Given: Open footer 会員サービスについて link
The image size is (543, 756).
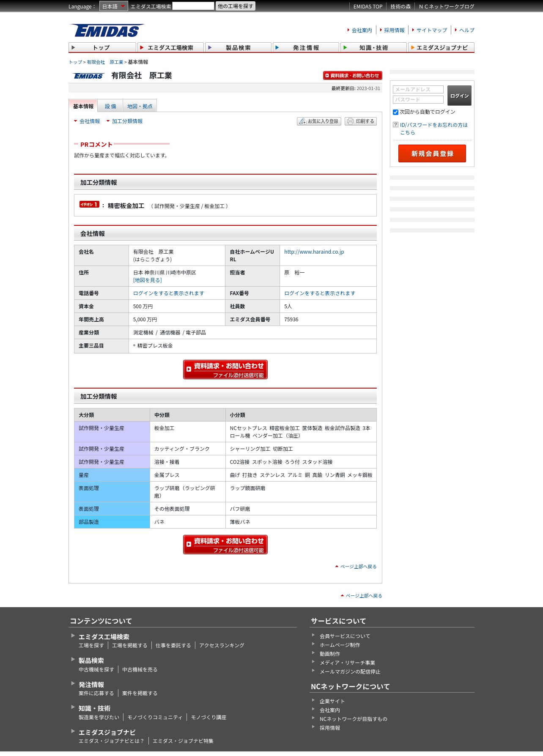Looking at the screenshot, I should (345, 636).
